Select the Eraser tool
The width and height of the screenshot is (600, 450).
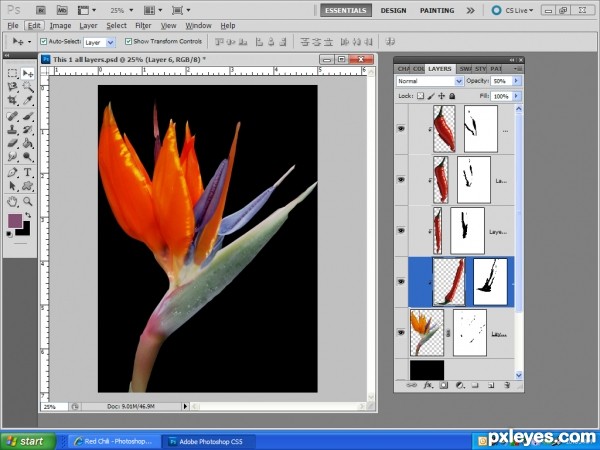click(13, 143)
